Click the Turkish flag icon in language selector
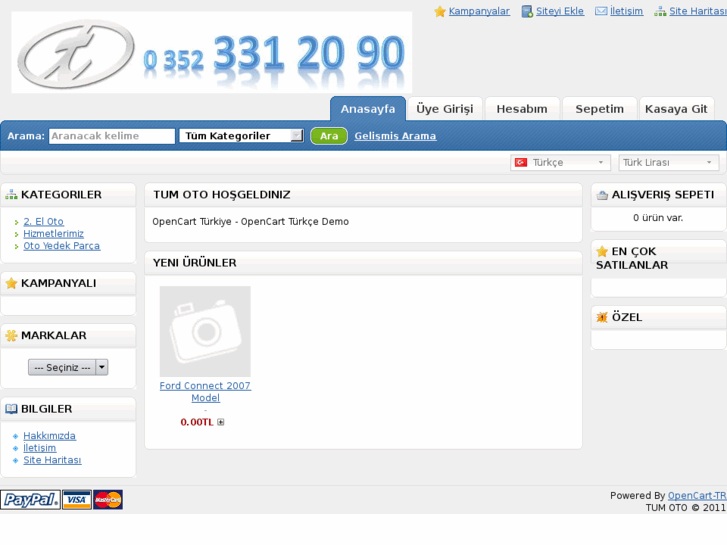Image resolution: width=727 pixels, height=545 pixels. (x=521, y=162)
